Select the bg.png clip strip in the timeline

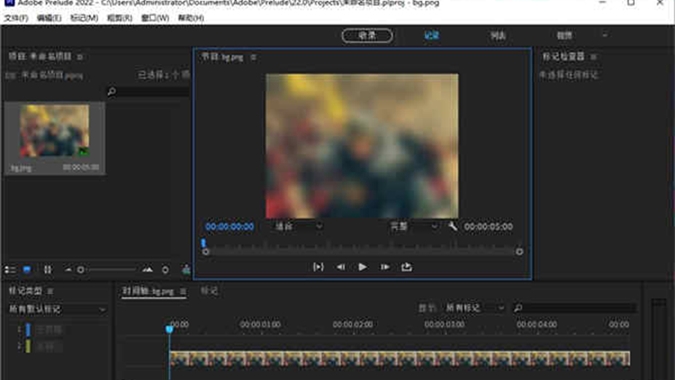point(399,358)
